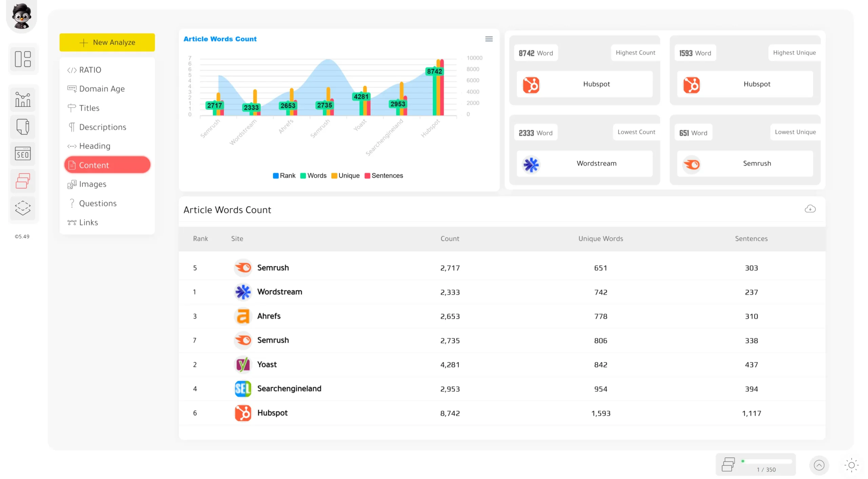Click the 2333 Word badge

coord(535,133)
